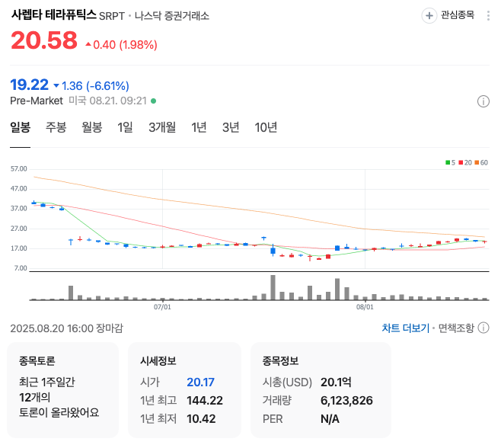Click the orange 60-day moving average legend
Viewport: 501px width, 448px height.
click(481, 162)
